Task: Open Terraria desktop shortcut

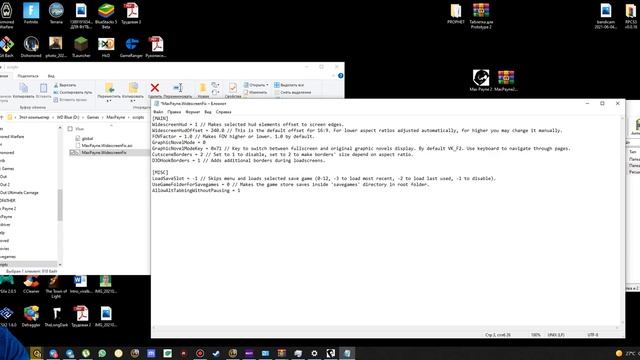Action: [56, 13]
